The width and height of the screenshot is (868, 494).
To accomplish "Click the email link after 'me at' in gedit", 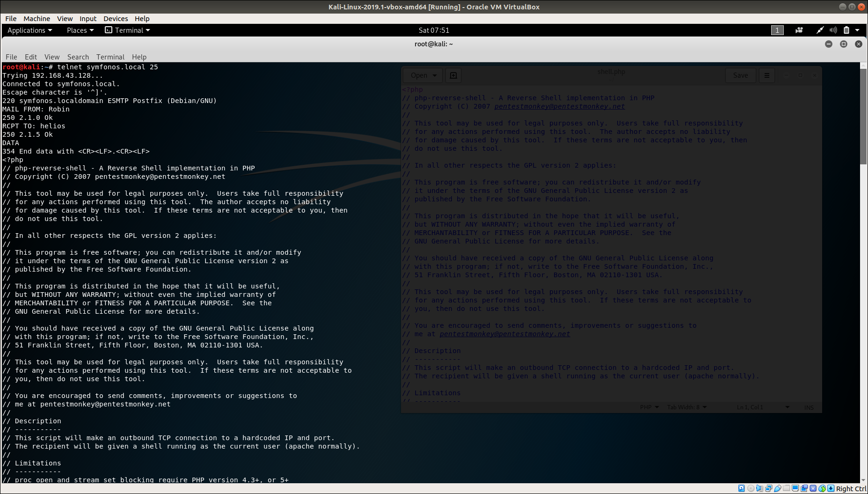I will point(505,334).
